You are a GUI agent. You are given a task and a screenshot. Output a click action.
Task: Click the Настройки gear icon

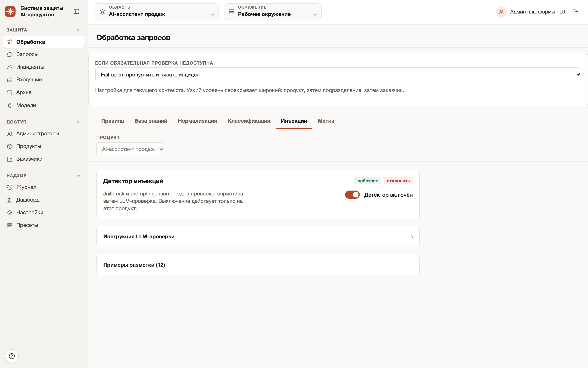pos(10,212)
